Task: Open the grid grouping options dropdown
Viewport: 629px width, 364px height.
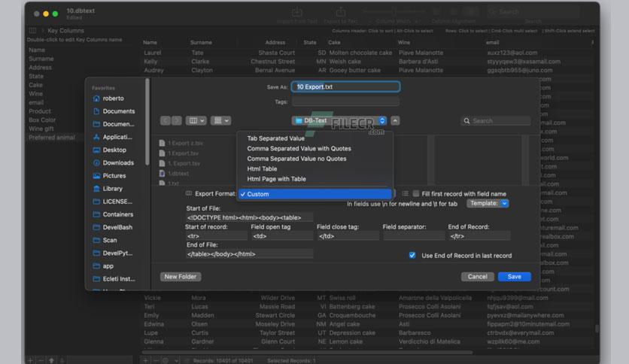Action: point(220,120)
